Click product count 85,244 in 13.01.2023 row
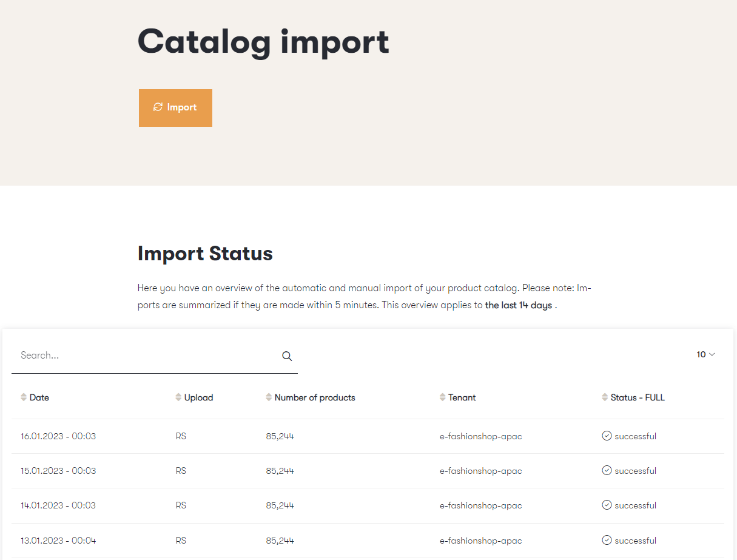Image resolution: width=737 pixels, height=560 pixels. click(x=280, y=541)
